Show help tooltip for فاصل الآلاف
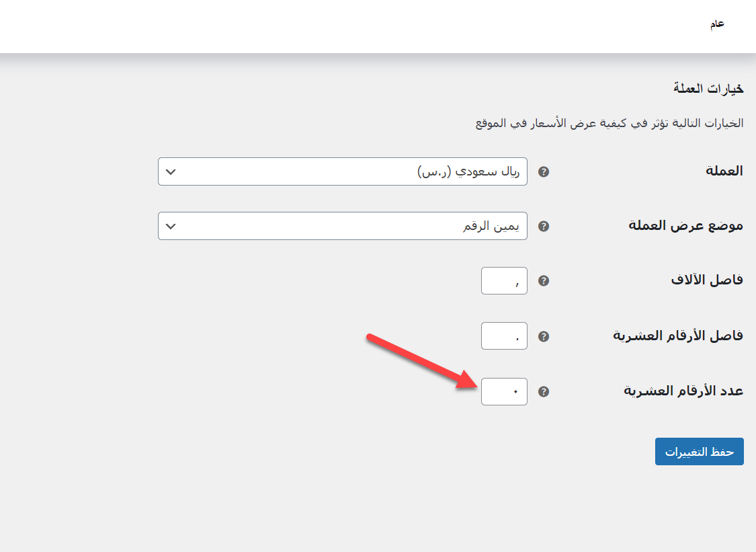This screenshot has width=756, height=552. [544, 281]
